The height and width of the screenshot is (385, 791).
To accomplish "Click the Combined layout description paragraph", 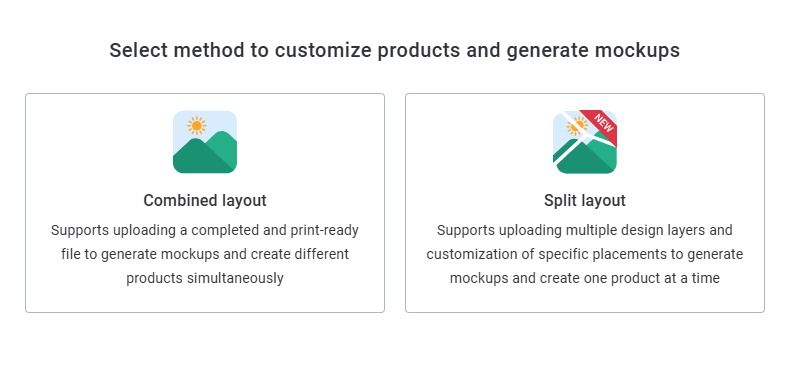I will (x=205, y=254).
